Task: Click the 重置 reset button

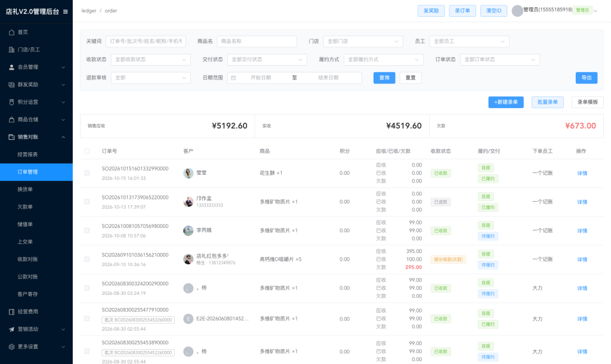Action: point(411,78)
